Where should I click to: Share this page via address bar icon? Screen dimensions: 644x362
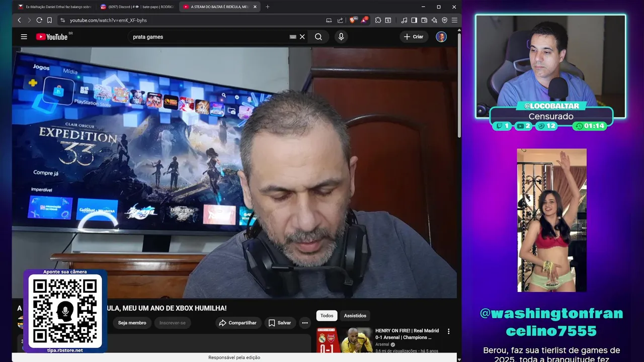pyautogui.click(x=340, y=20)
